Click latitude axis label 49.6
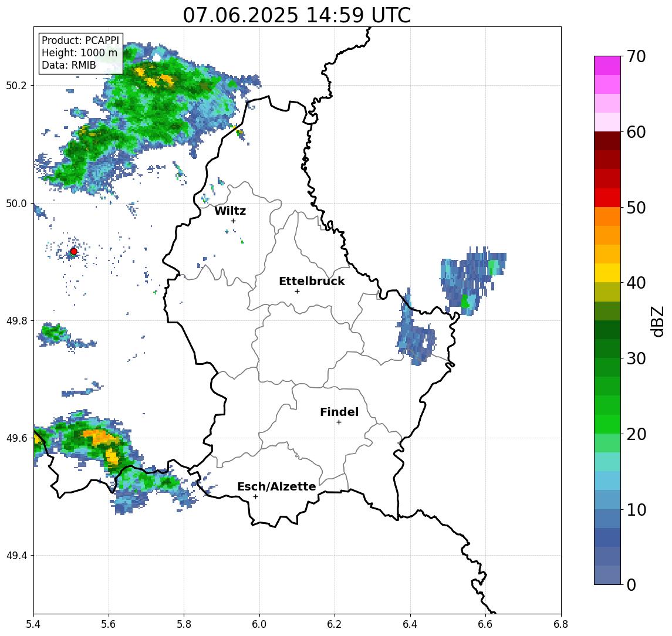 16,438
